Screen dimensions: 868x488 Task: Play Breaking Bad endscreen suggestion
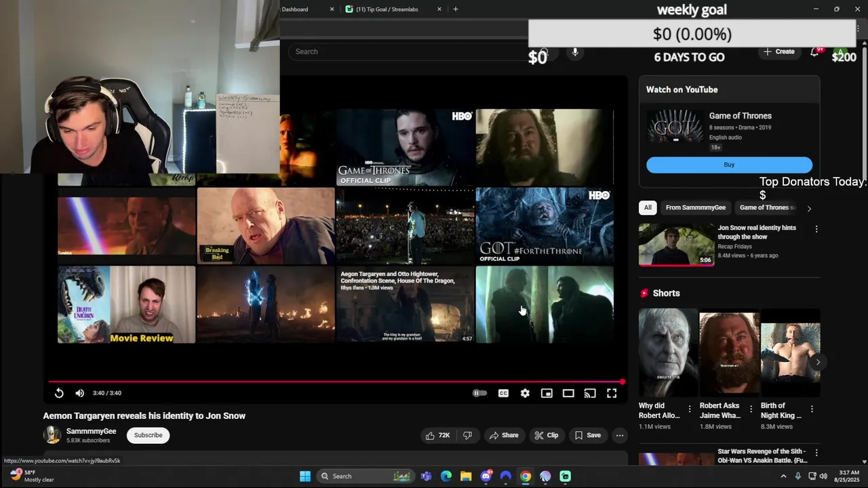coord(266,226)
